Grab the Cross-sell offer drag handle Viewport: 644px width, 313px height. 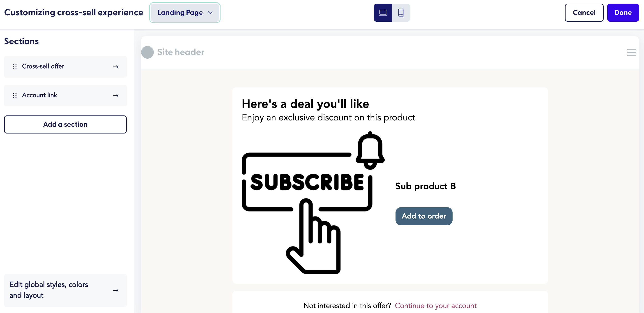[x=15, y=67]
